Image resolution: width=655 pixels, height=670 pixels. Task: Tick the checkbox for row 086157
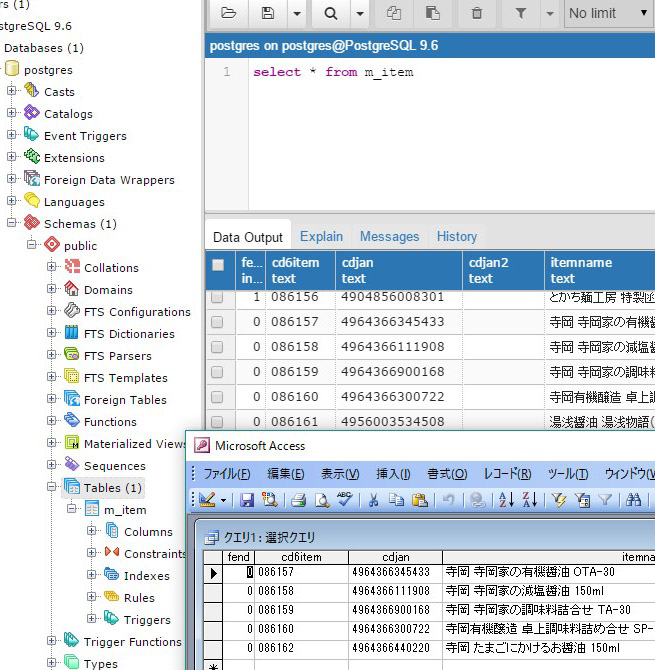[x=217, y=322]
